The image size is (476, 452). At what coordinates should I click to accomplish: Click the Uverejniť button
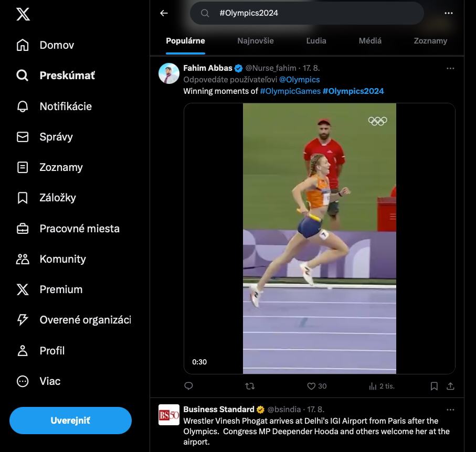pos(70,421)
